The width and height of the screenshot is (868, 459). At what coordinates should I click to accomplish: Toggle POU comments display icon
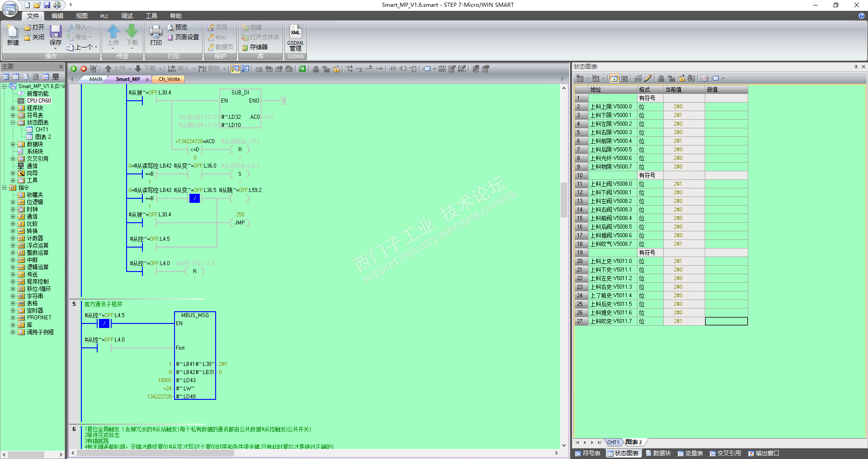tap(452, 69)
